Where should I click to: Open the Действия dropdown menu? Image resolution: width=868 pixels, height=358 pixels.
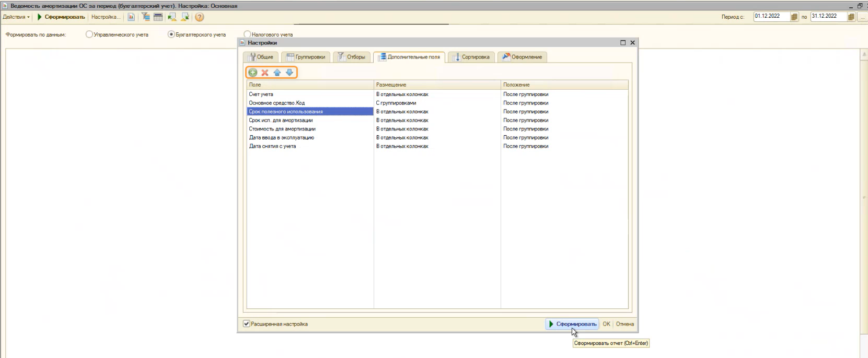click(x=16, y=17)
